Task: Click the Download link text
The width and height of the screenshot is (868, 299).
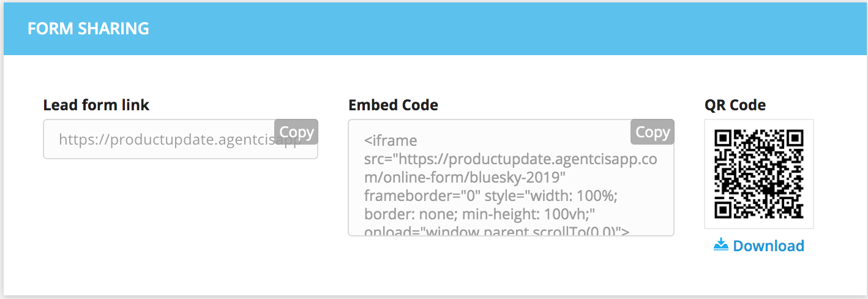Action: click(768, 246)
